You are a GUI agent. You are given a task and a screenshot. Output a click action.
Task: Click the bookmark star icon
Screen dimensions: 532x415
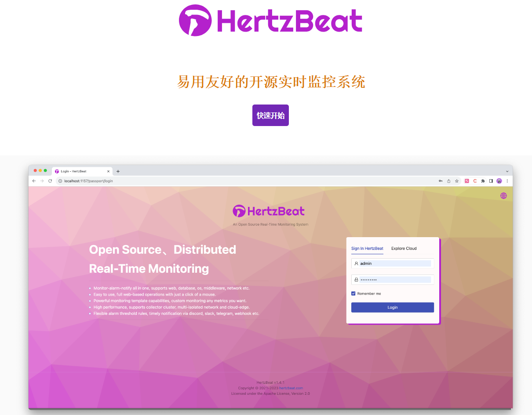tap(457, 181)
